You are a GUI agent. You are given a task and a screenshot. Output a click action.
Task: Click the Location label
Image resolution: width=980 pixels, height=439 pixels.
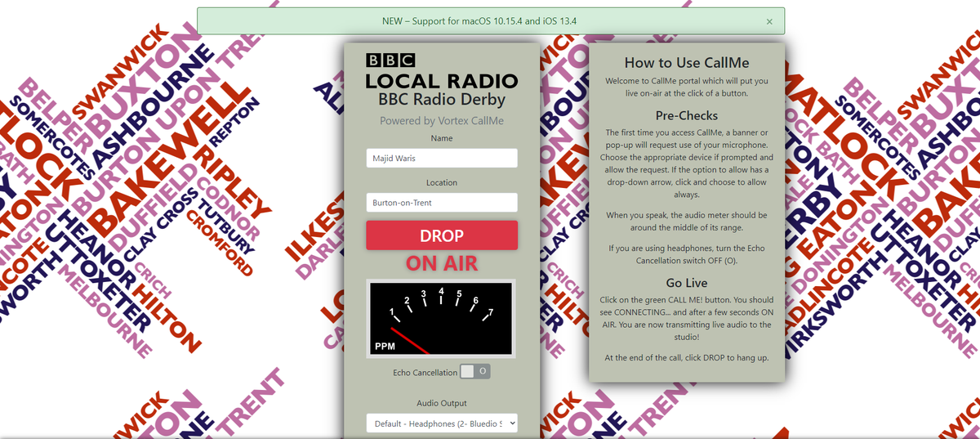[x=442, y=182]
